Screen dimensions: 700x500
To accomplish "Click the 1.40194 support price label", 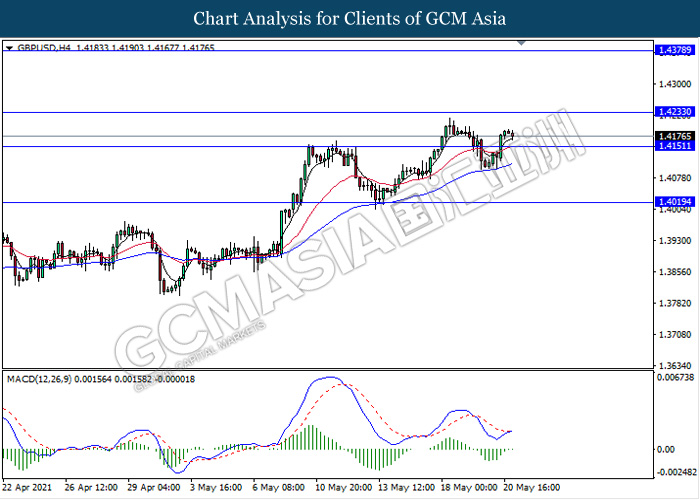I will click(x=675, y=202).
